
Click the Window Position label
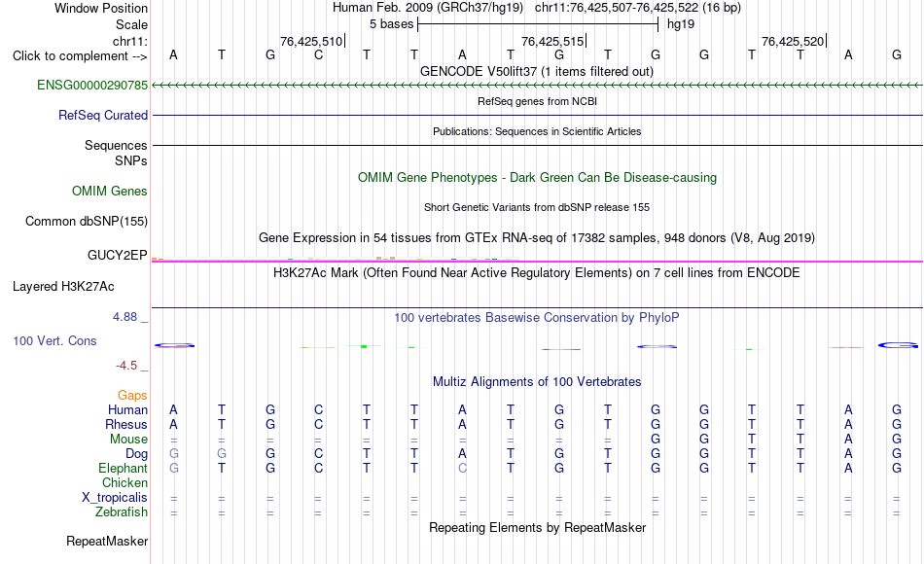[101, 8]
